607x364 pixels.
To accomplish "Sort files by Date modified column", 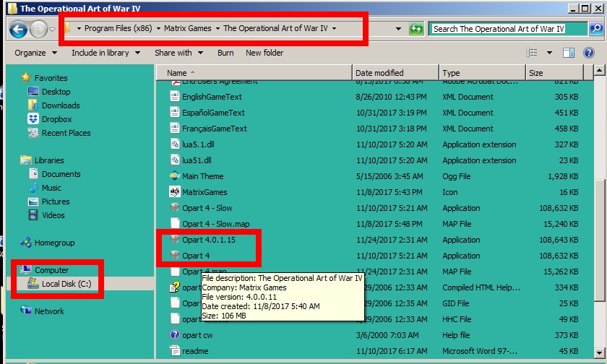I will click(396, 73).
